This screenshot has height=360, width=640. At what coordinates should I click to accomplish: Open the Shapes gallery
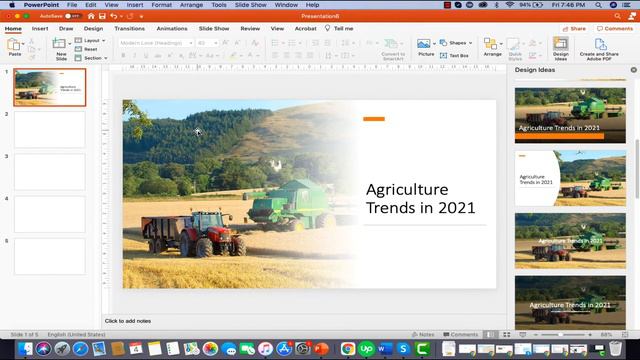point(456,43)
